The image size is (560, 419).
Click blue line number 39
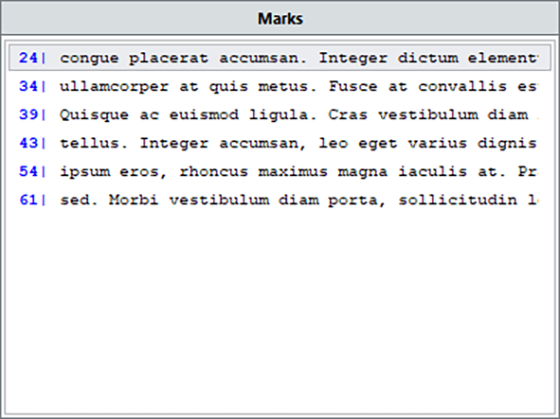tap(28, 115)
